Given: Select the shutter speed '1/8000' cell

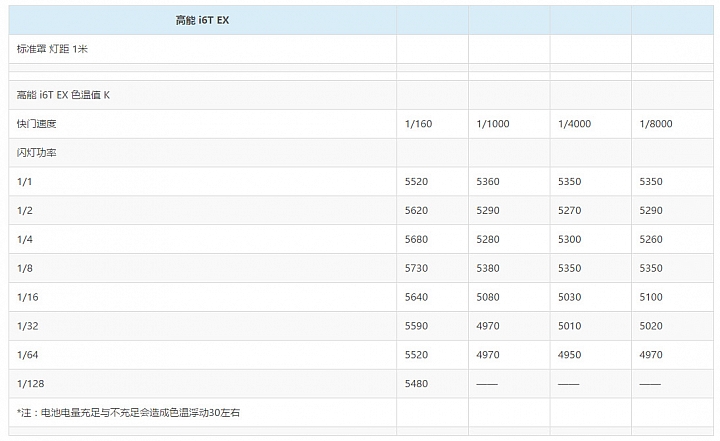Looking at the screenshot, I should pyautogui.click(x=656, y=124).
